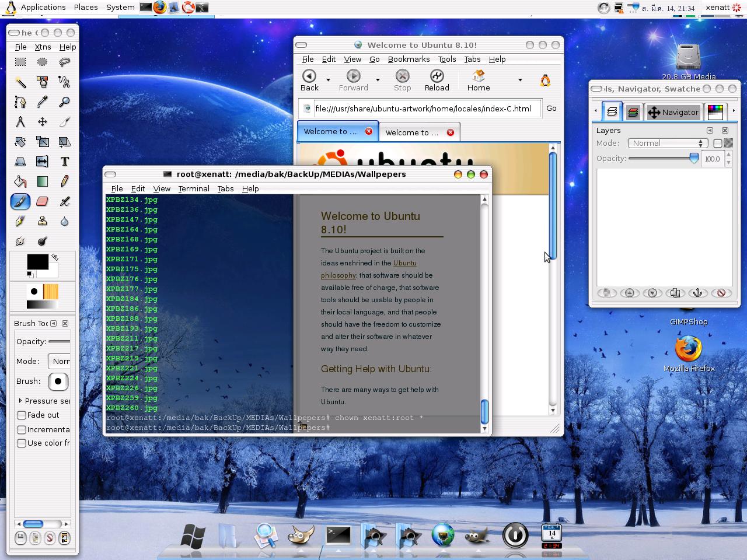Follow the Ubuntu philosophy link
This screenshot has width=747, height=560.
pos(369,269)
